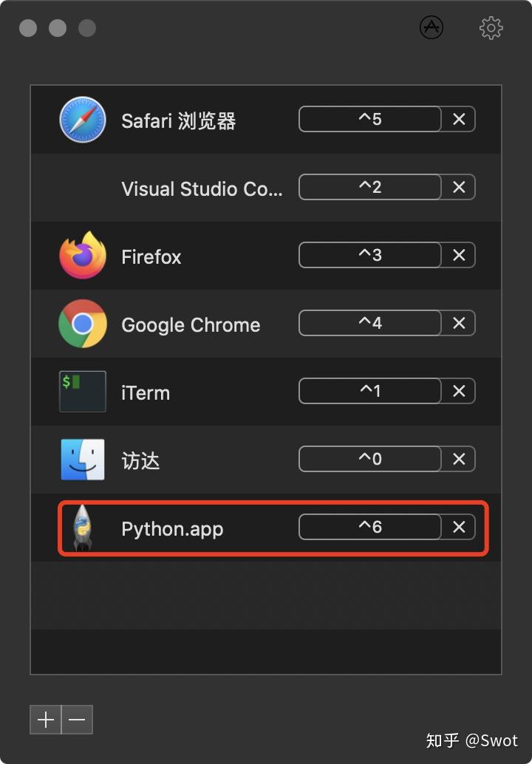Click the 访达 Finder icon

(x=82, y=459)
